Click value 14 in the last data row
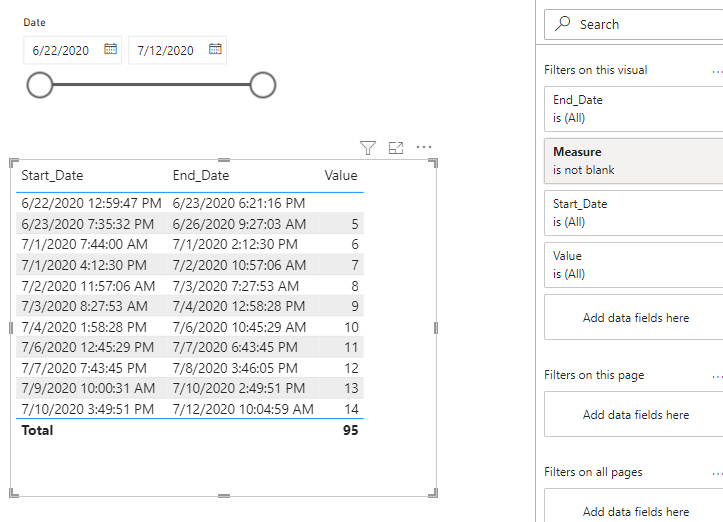This screenshot has height=522, width=723. click(351, 409)
